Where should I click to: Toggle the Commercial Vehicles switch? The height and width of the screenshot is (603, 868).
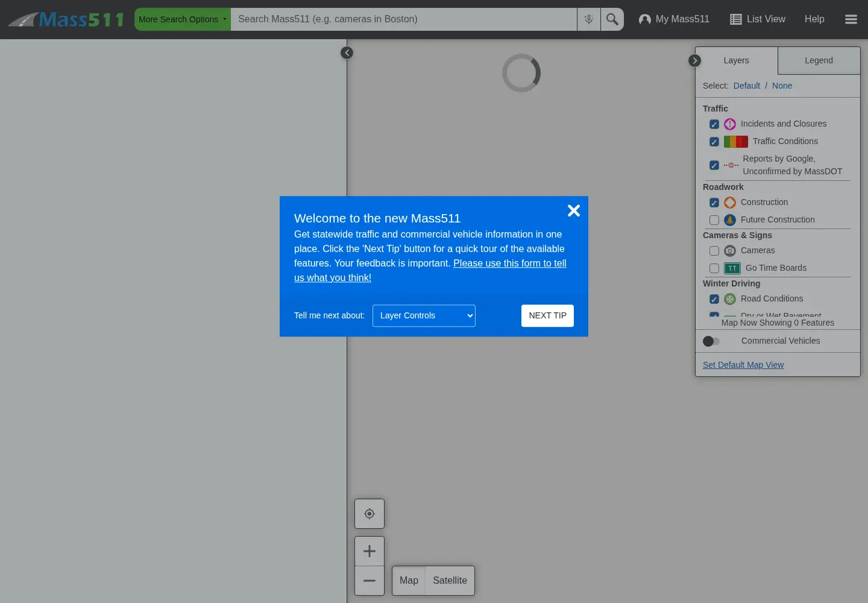[x=711, y=341]
